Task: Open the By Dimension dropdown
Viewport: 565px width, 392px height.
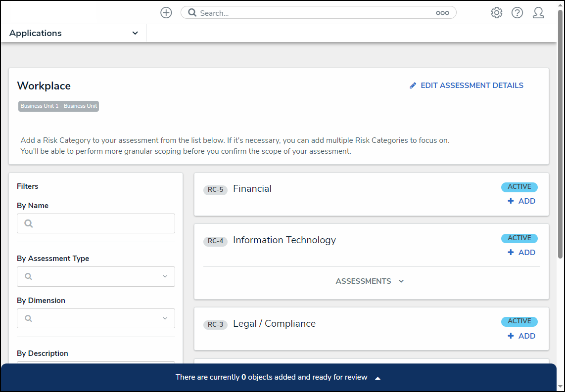Action: (96, 318)
